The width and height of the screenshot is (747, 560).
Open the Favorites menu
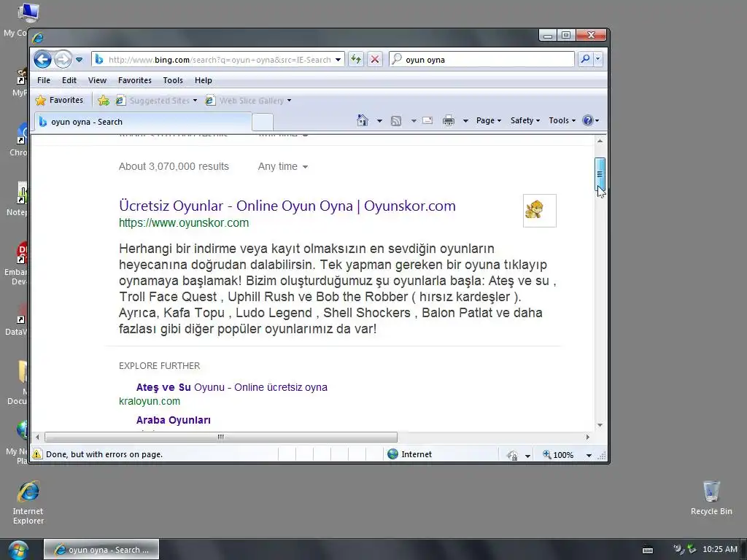tap(135, 80)
